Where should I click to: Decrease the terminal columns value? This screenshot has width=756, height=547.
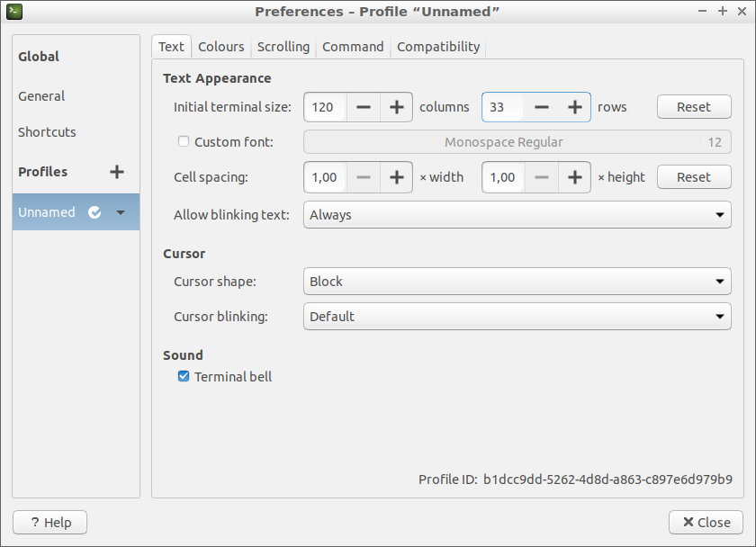363,107
